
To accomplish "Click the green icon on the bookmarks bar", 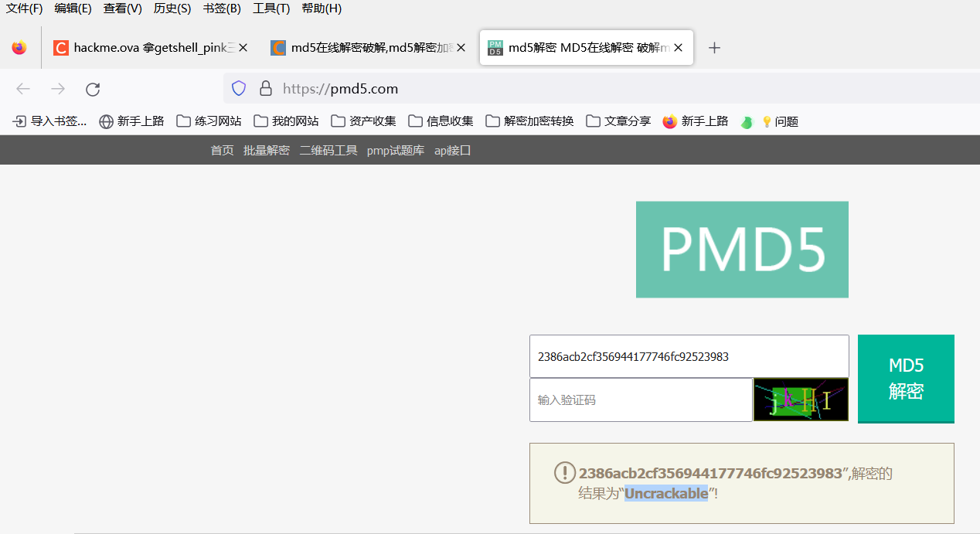I will tap(746, 121).
